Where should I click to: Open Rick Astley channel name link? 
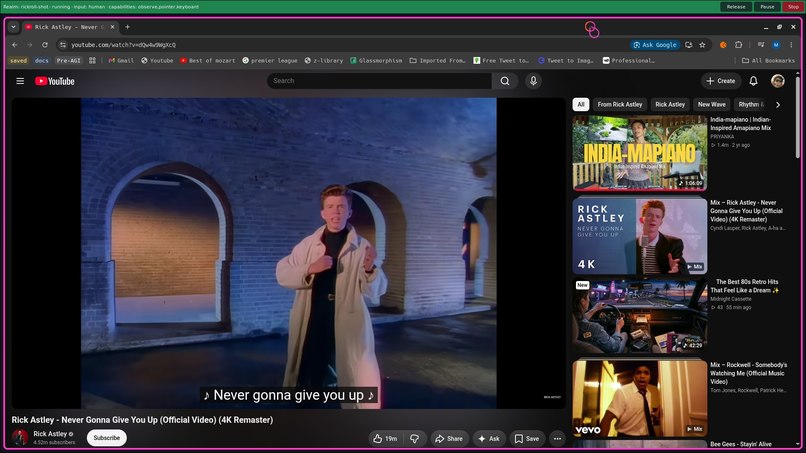[x=50, y=434]
